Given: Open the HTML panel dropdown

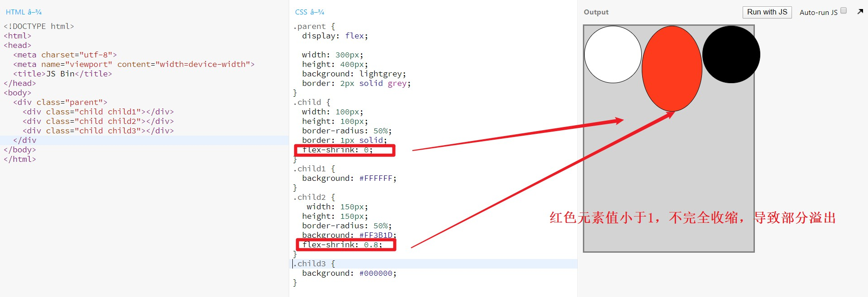Looking at the screenshot, I should pos(24,12).
